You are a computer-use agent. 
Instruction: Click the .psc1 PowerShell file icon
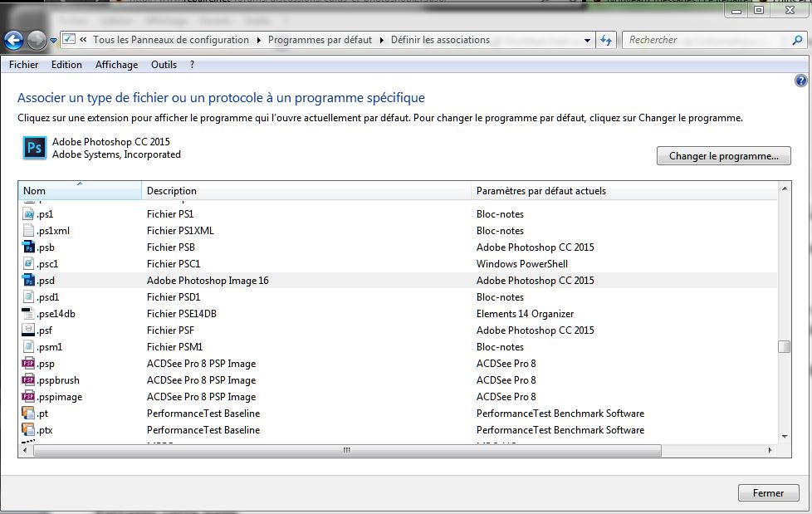(x=28, y=263)
